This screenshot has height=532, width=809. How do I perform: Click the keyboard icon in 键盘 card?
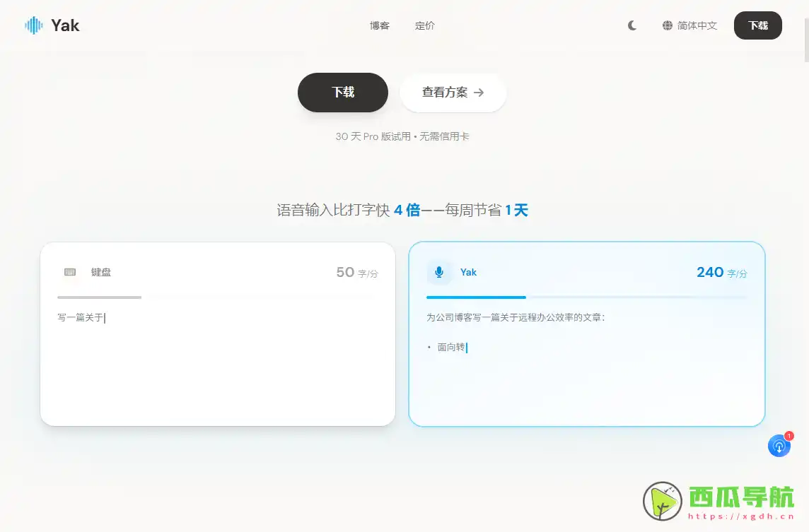(x=70, y=272)
